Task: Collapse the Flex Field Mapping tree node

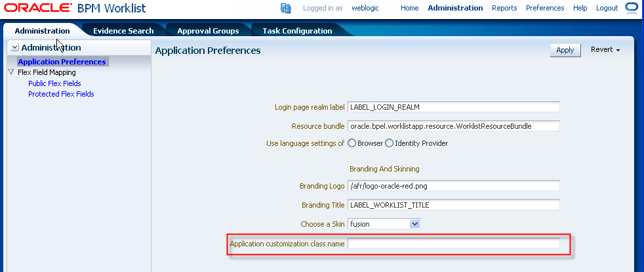Action: (x=11, y=72)
